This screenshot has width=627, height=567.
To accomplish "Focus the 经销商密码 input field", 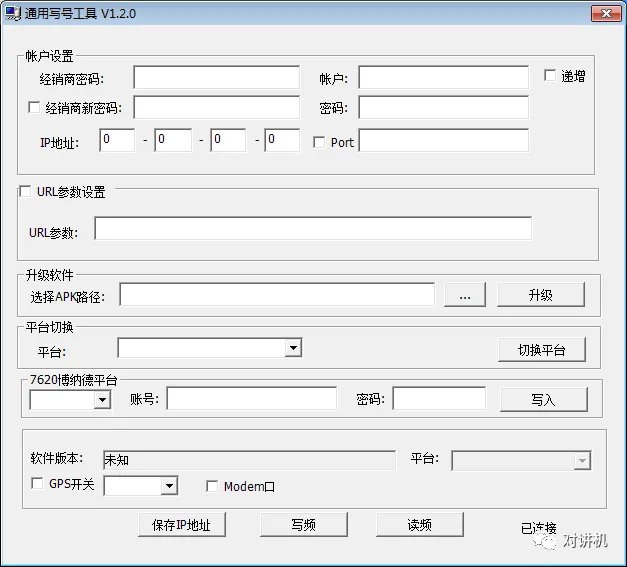I will coord(216,78).
